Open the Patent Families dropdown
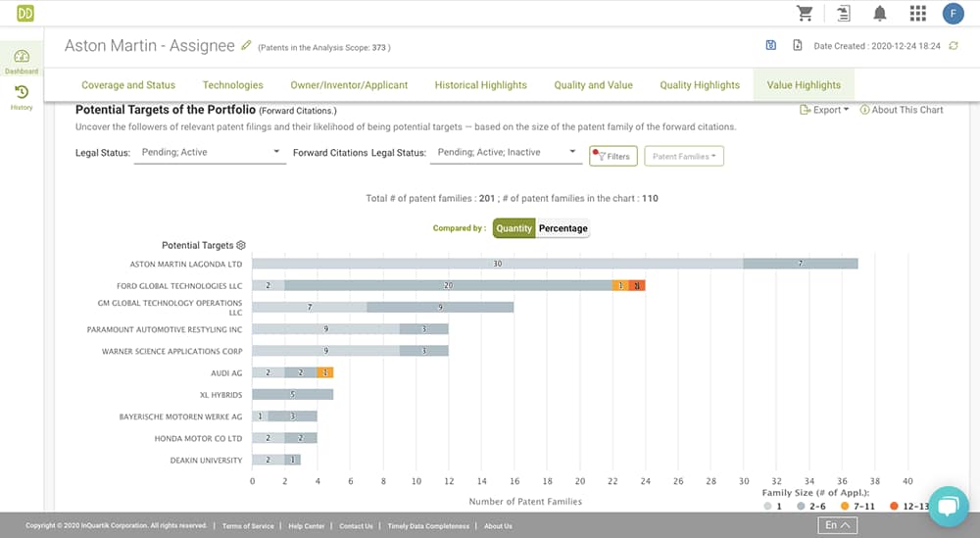This screenshot has width=980, height=538. [x=684, y=156]
